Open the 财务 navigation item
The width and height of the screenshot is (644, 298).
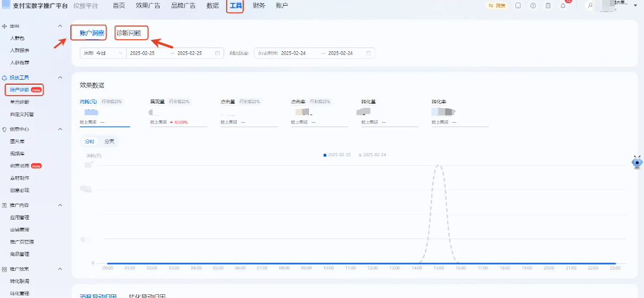pos(259,6)
